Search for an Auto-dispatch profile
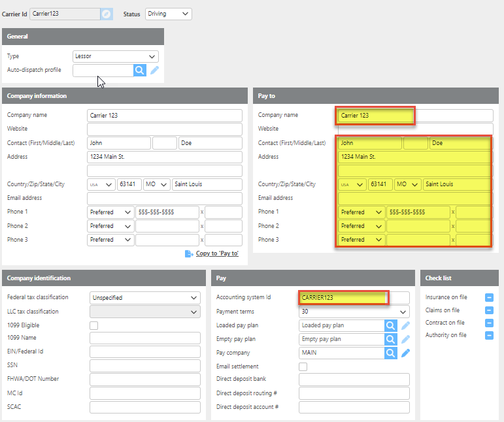Image resolution: width=504 pixels, height=422 pixels. pyautogui.click(x=139, y=71)
